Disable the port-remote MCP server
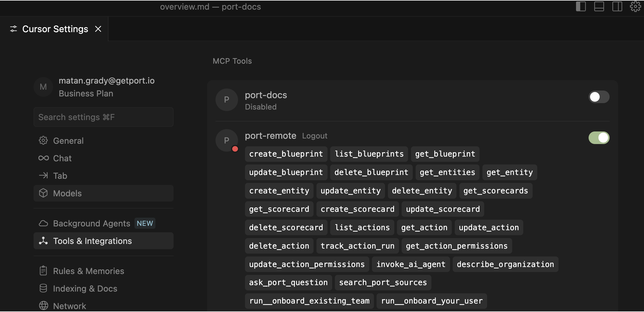 [x=598, y=138]
